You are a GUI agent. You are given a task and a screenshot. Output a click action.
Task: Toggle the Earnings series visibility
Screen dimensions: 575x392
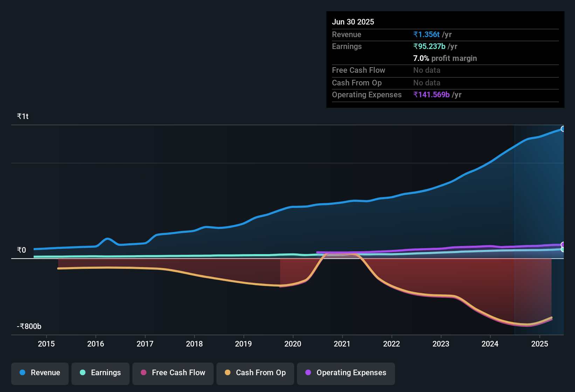coord(100,373)
